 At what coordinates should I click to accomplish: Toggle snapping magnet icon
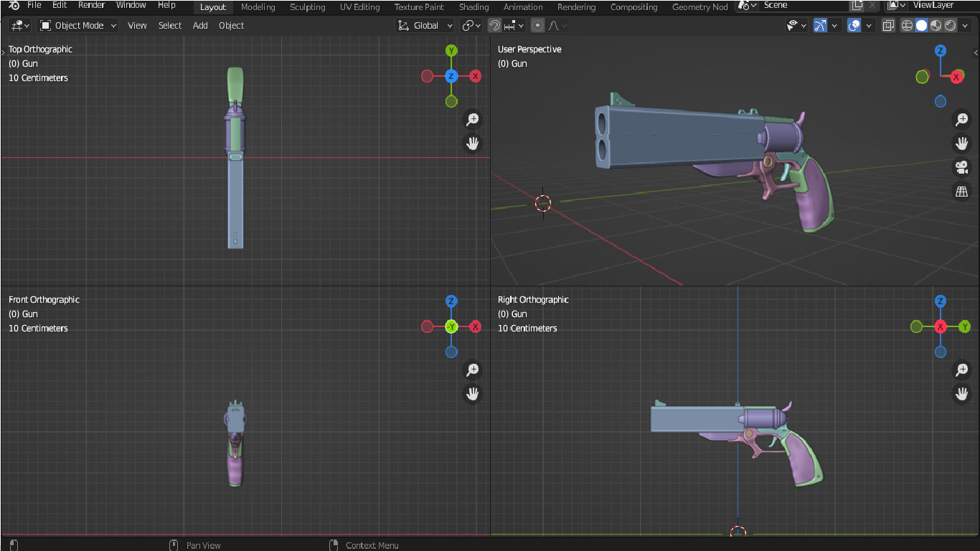(494, 26)
